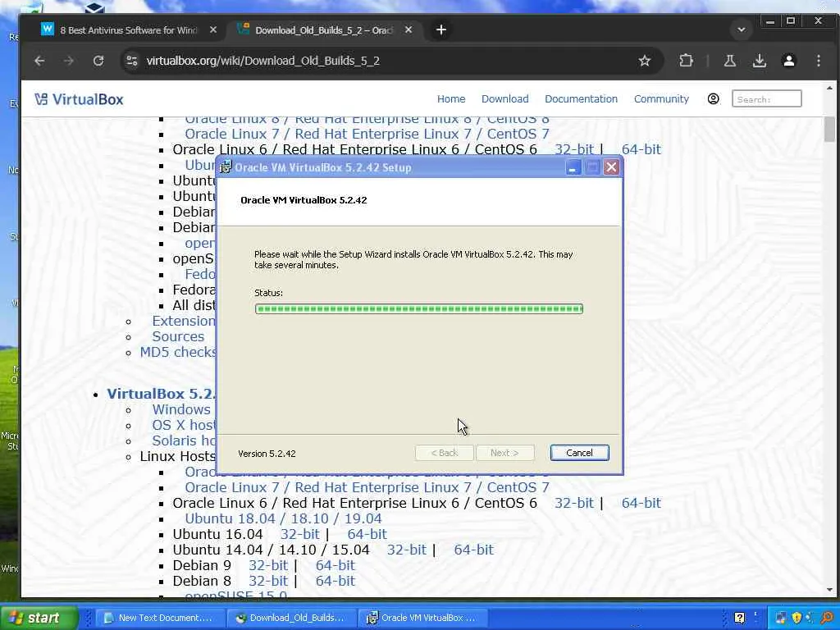Select the Download_Old_Builds_5_2 browser tab
The height and width of the screenshot is (630, 840).
pyautogui.click(x=324, y=30)
